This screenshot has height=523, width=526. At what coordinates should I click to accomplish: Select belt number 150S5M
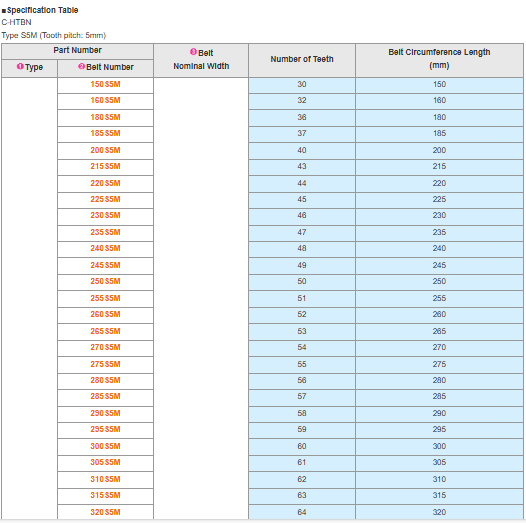[105, 84]
